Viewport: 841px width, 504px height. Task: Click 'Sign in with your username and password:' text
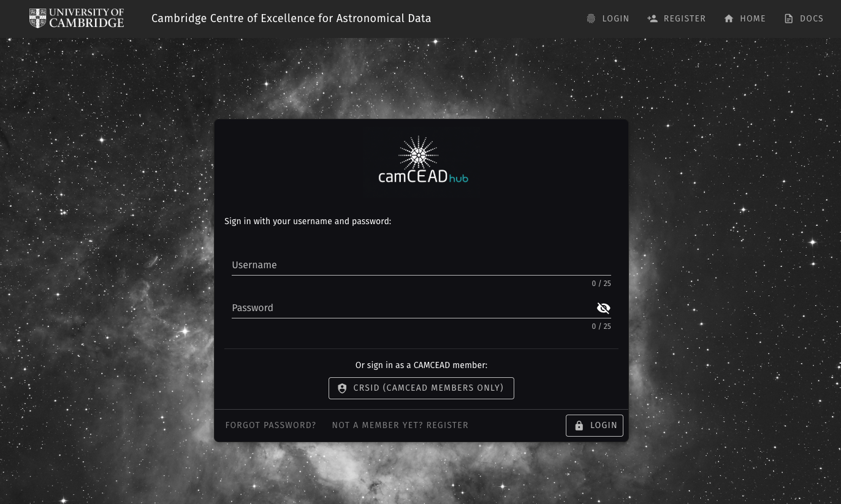(x=308, y=221)
